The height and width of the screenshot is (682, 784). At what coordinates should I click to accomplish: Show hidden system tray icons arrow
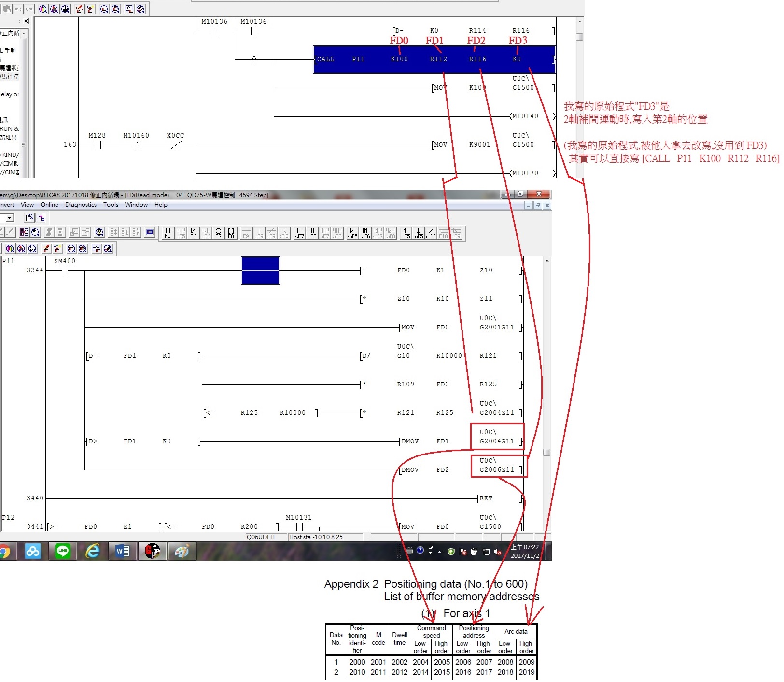[439, 551]
